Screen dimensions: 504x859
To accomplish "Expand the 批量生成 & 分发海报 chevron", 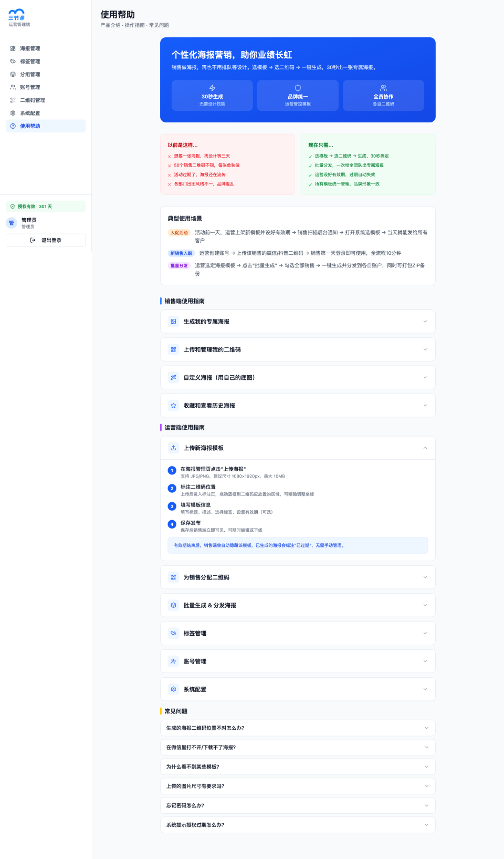I will pyautogui.click(x=425, y=605).
